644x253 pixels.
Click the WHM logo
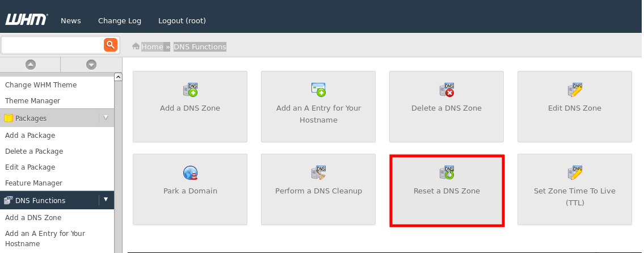point(26,20)
